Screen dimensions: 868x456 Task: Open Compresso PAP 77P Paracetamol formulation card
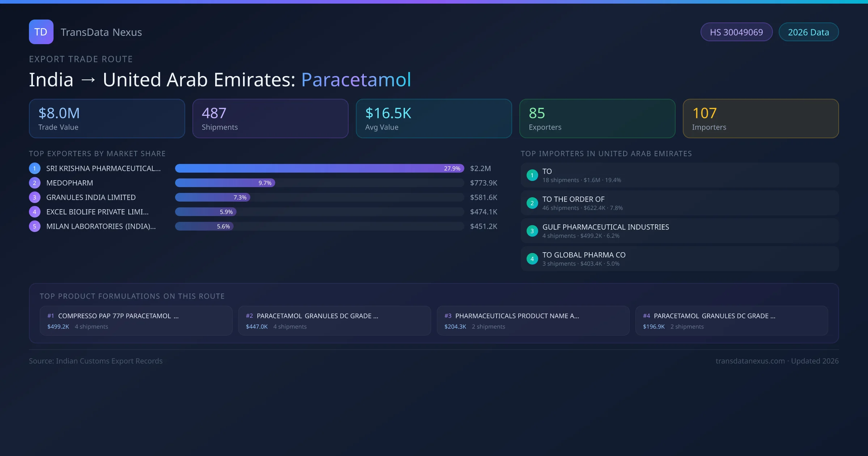(x=136, y=321)
